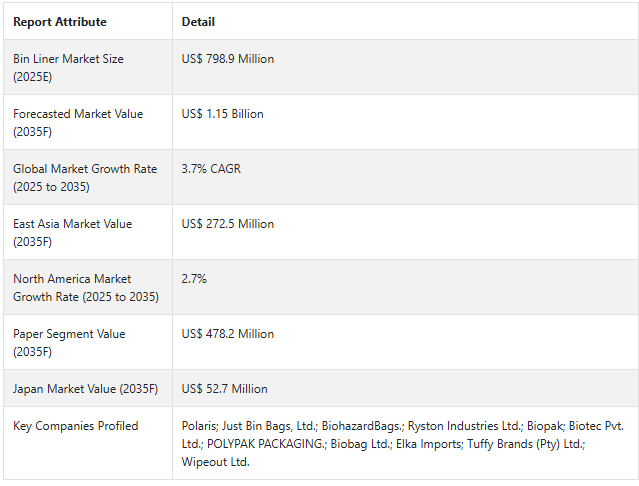
Task: Click the US$ 478.2 Million value
Action: (227, 334)
